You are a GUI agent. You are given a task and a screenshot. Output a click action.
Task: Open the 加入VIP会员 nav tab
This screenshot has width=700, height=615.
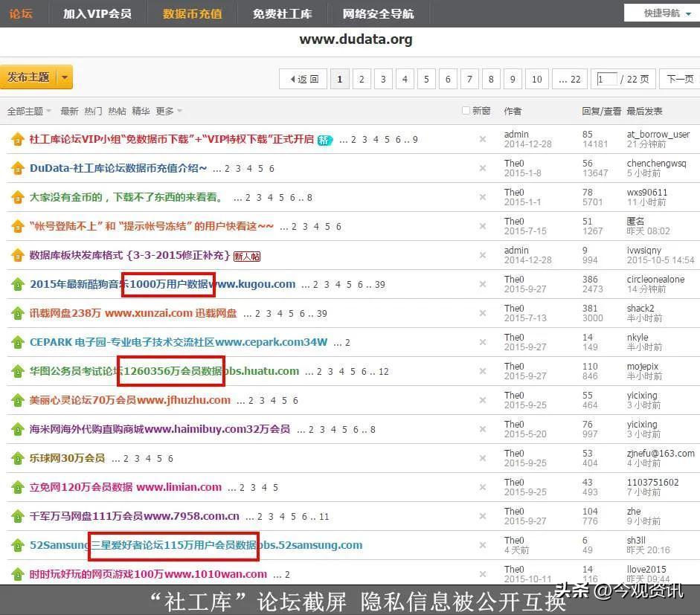point(97,13)
